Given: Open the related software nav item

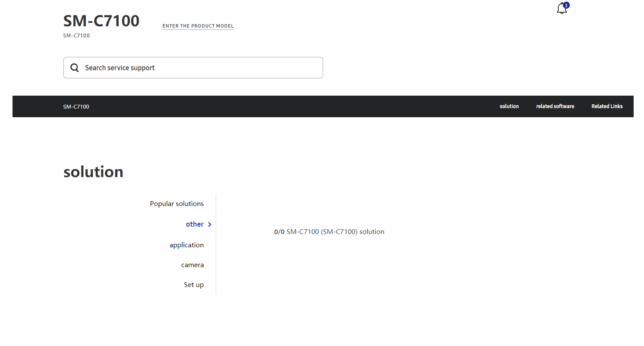Looking at the screenshot, I should [x=555, y=106].
